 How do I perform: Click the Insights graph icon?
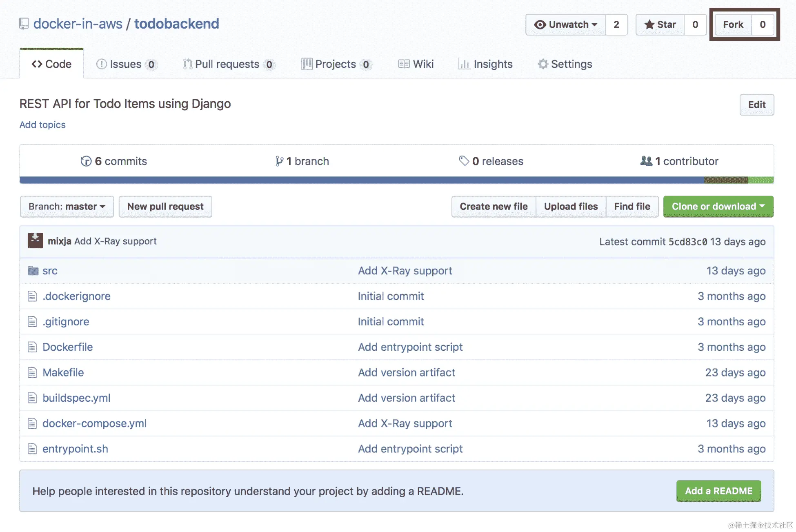(464, 64)
